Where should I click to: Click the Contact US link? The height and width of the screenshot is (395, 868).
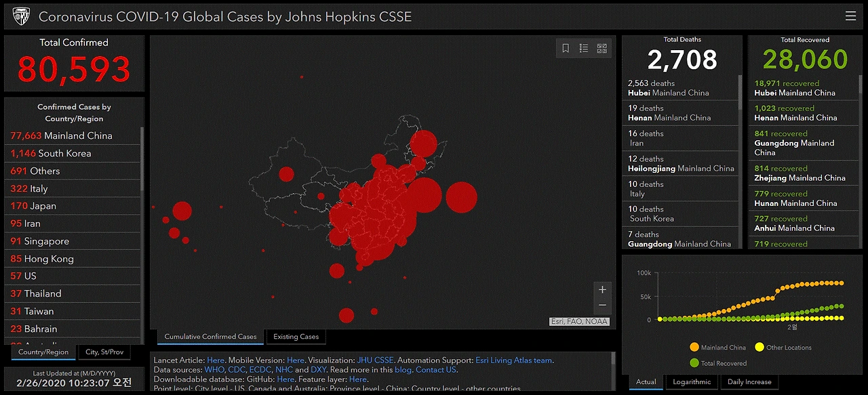coord(436,370)
